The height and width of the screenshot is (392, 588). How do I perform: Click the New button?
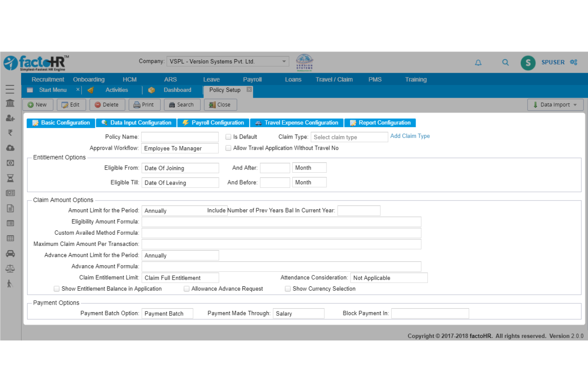[x=37, y=105]
